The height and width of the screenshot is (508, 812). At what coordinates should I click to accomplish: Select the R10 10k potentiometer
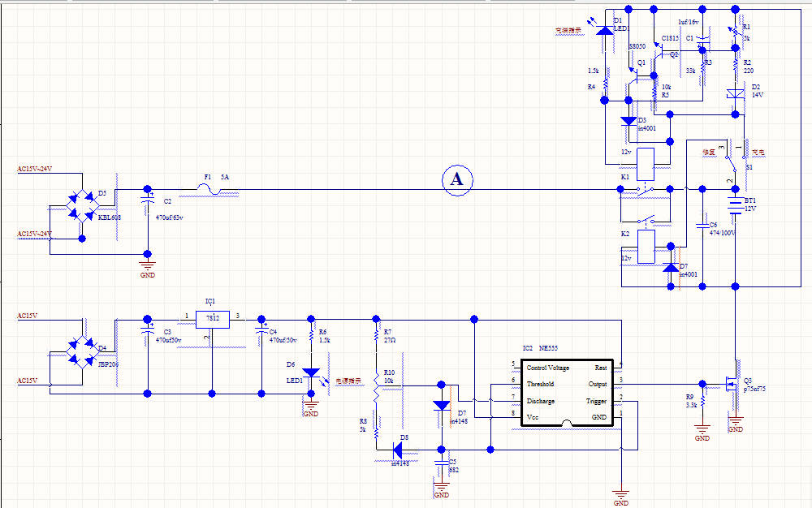[376, 385]
